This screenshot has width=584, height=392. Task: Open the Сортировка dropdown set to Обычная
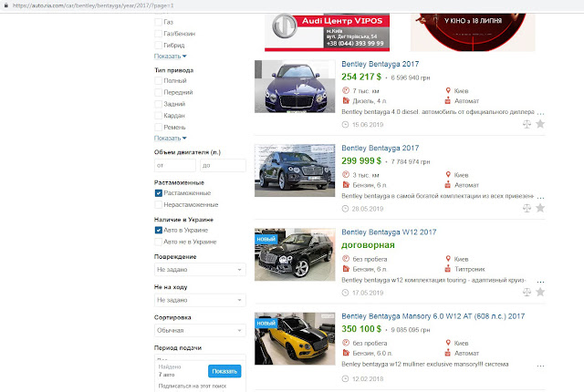tap(200, 331)
